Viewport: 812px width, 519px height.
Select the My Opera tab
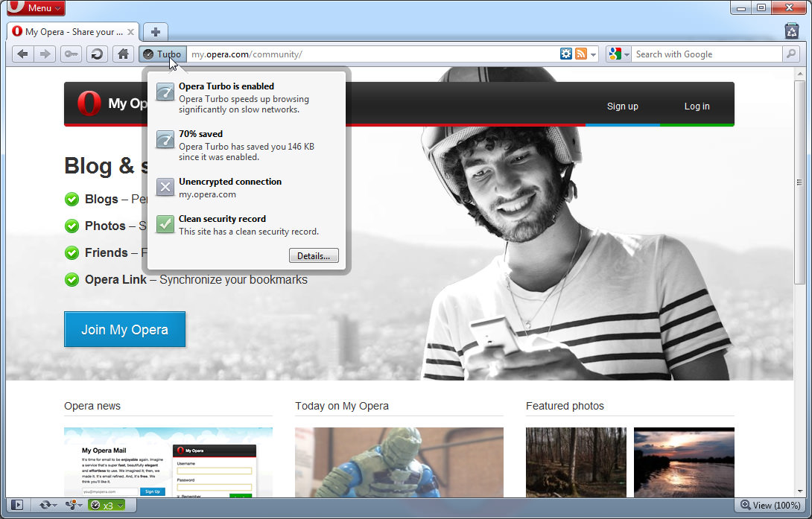[71, 32]
